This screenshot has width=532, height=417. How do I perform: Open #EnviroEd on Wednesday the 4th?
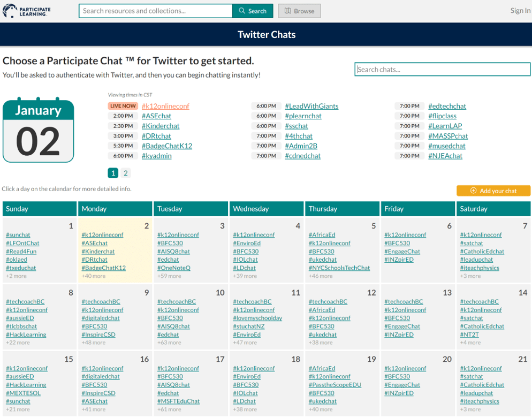click(x=247, y=243)
